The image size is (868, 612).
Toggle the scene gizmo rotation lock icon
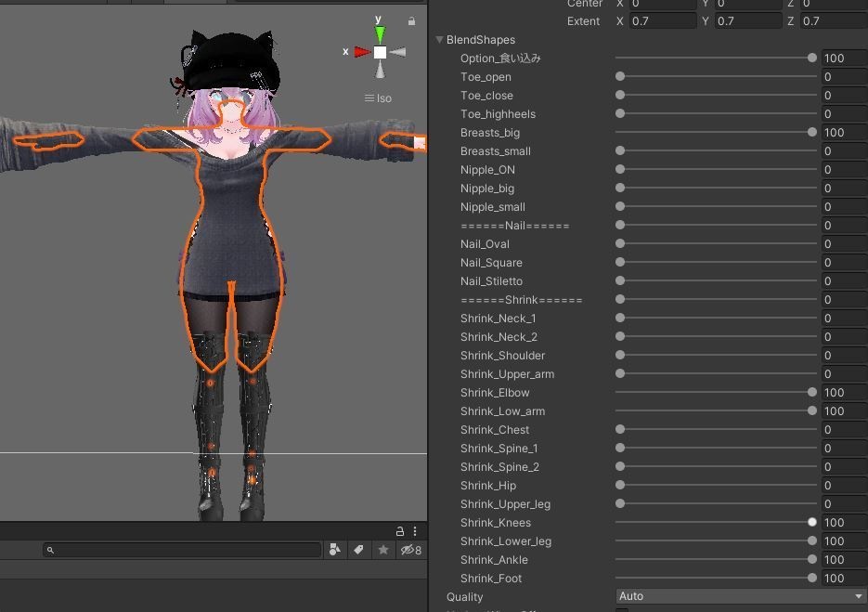[411, 21]
